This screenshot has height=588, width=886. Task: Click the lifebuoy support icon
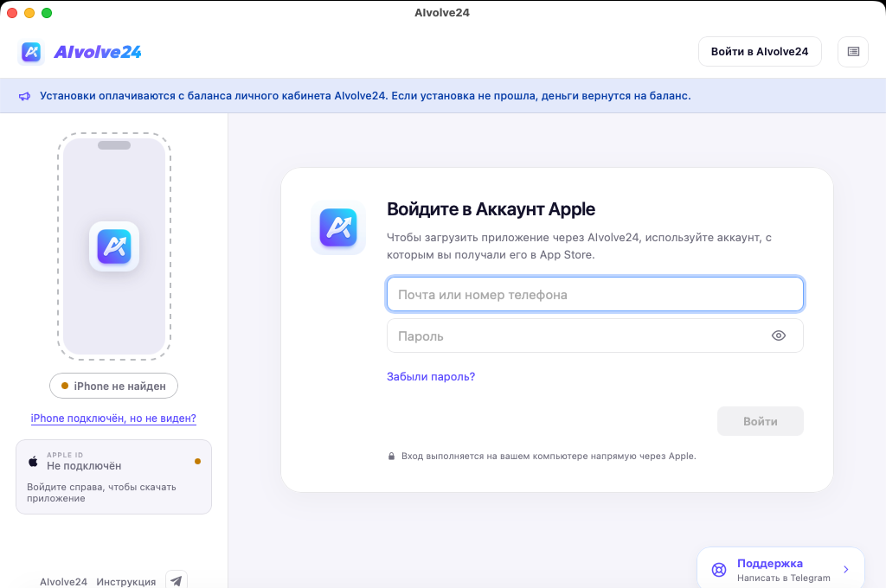coord(719,569)
